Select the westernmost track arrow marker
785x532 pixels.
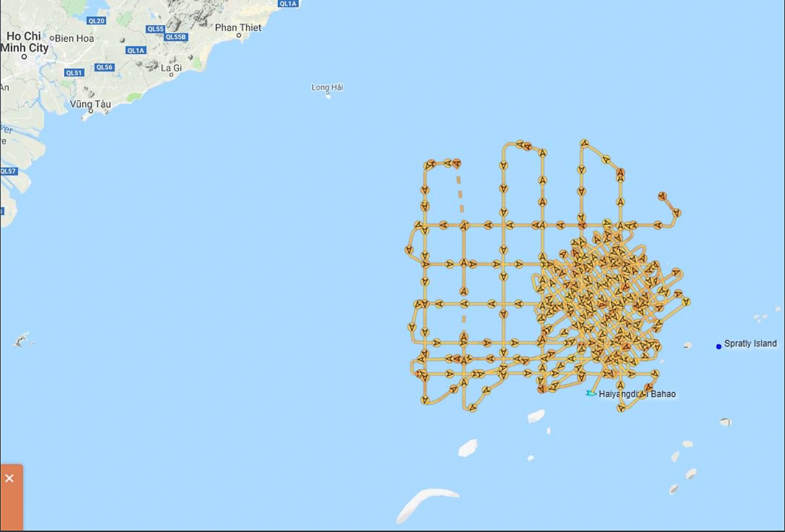tap(409, 250)
